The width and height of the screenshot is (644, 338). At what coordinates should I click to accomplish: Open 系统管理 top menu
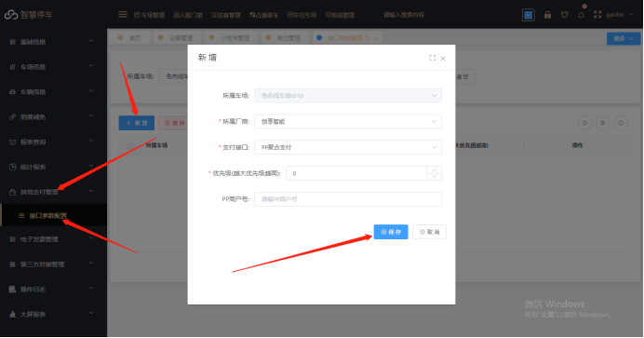click(340, 15)
